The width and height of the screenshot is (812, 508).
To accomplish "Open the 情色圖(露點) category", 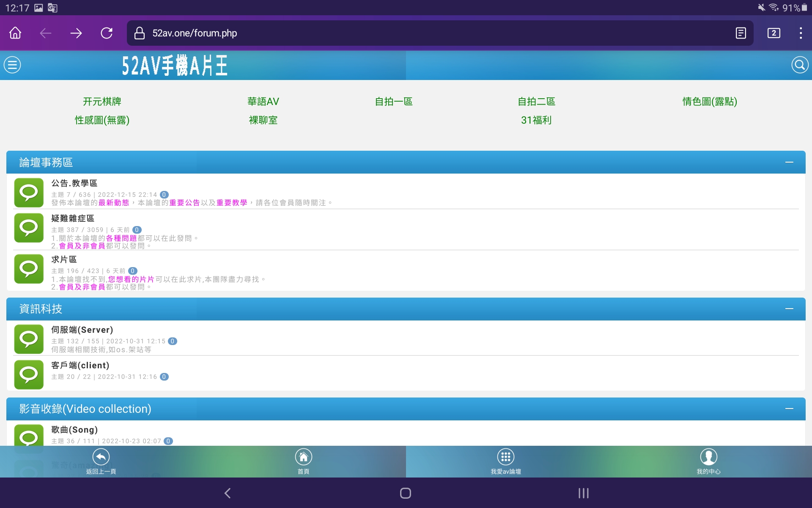I will pyautogui.click(x=710, y=102).
